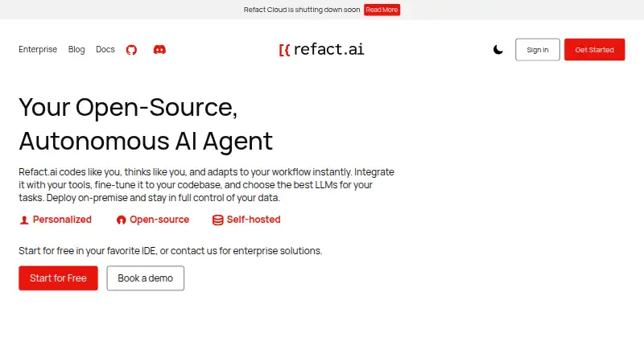
Task: Click the Open-source GitHub icon
Action: 122,220
